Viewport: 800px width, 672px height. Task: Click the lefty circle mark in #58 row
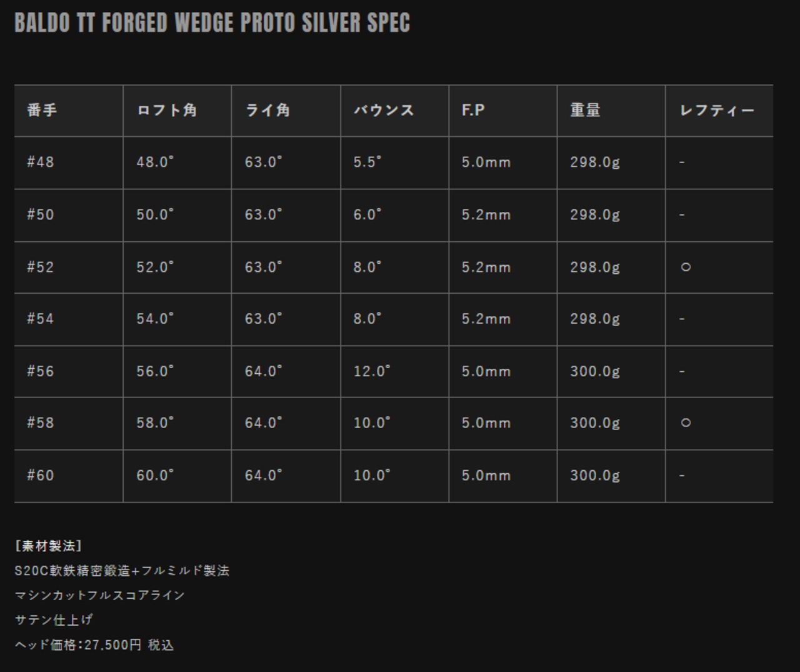coord(686,423)
